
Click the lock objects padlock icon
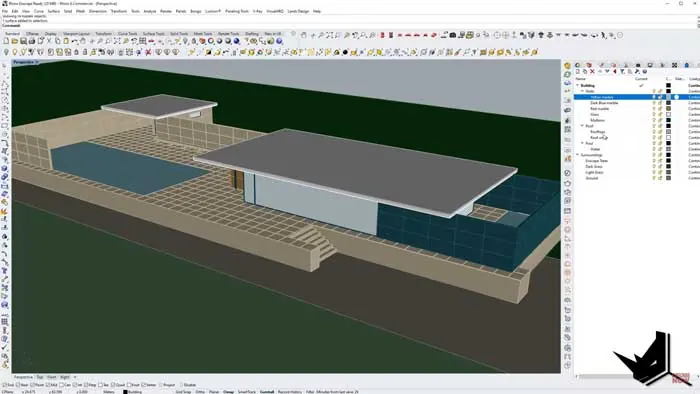pos(76,52)
